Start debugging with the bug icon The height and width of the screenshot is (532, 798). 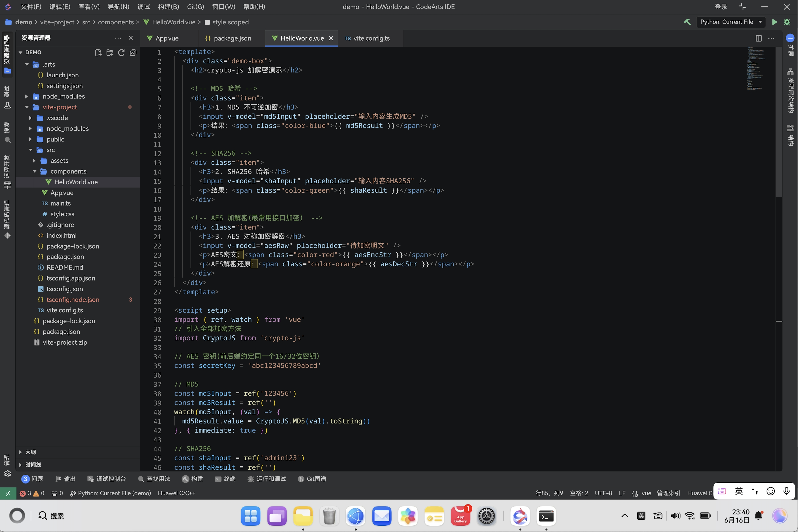[787, 22]
